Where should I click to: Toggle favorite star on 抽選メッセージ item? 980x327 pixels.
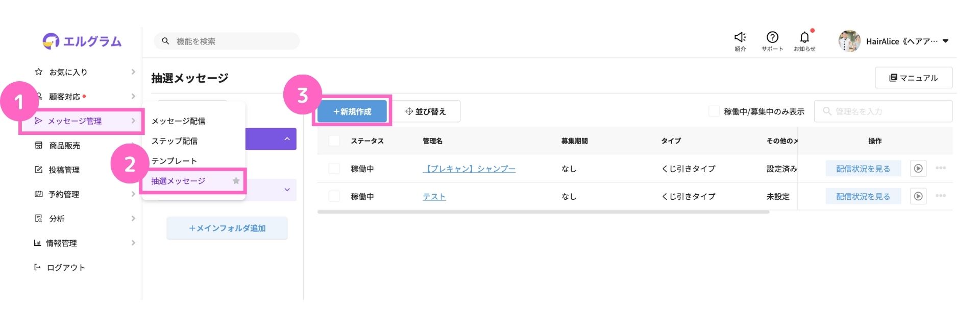tap(236, 181)
